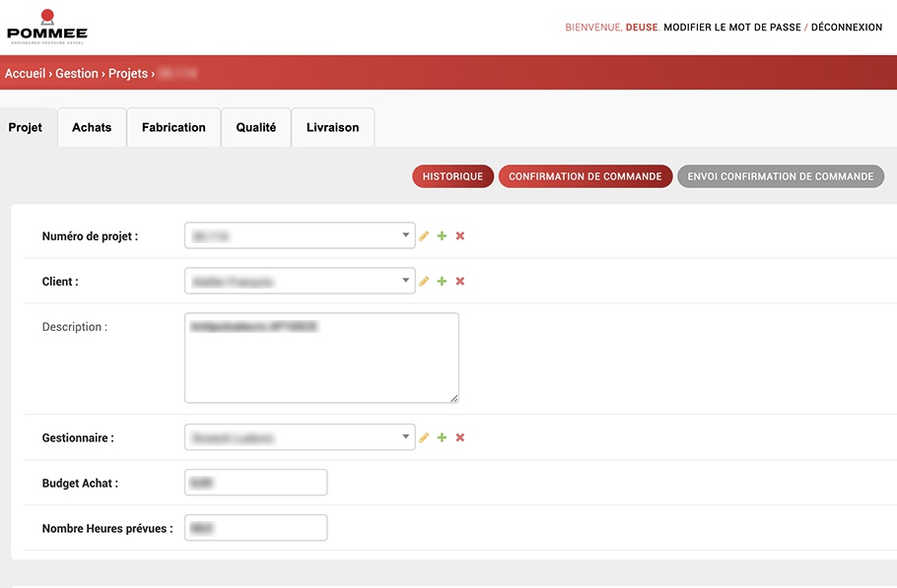Navigate to Gestion in breadcrumb
Screen dimensions: 897x588
pos(77,73)
